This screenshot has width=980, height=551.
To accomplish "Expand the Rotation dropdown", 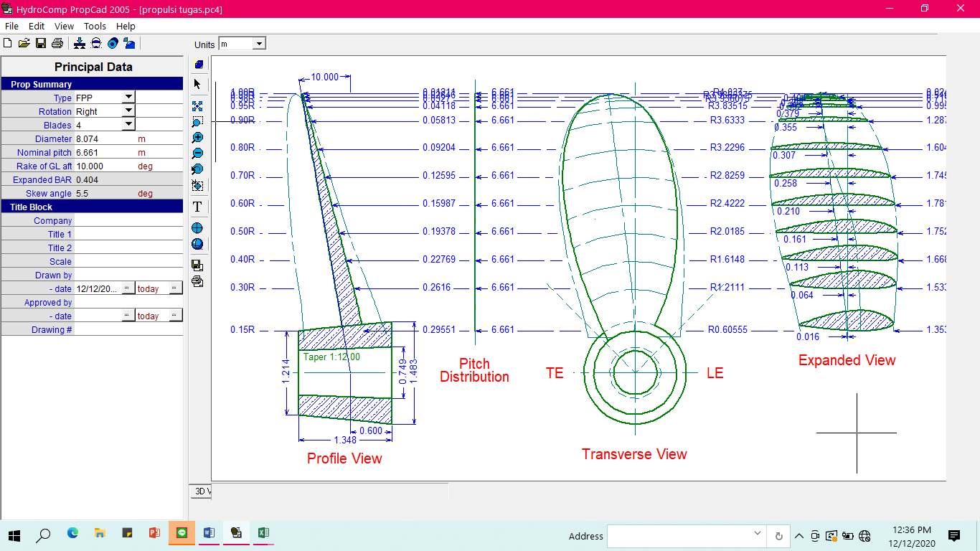I will click(128, 110).
